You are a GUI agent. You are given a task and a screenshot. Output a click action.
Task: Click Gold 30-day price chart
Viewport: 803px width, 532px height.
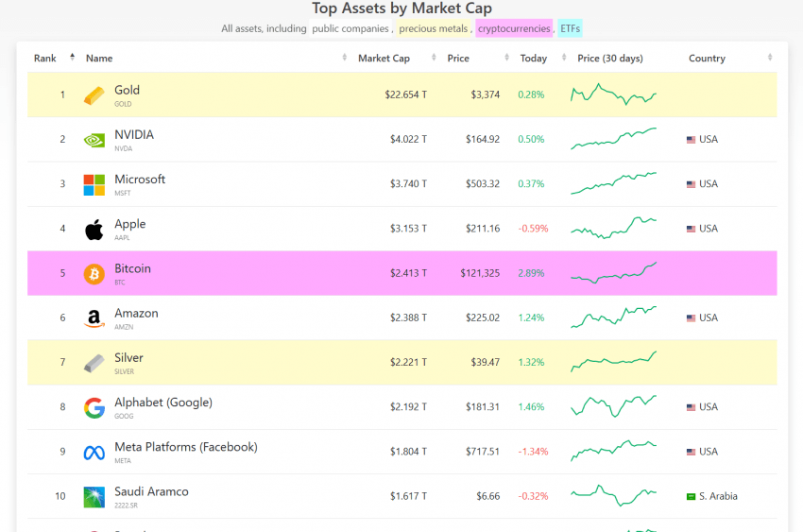tap(613, 94)
